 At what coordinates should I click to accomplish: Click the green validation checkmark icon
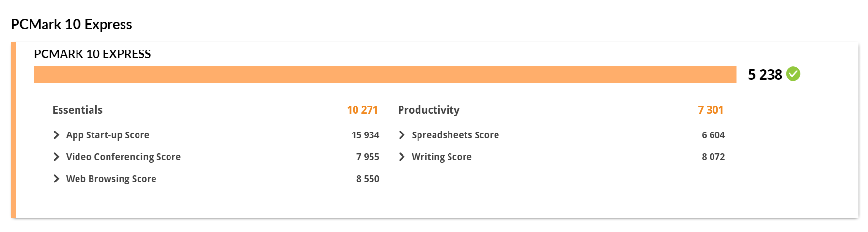(793, 74)
